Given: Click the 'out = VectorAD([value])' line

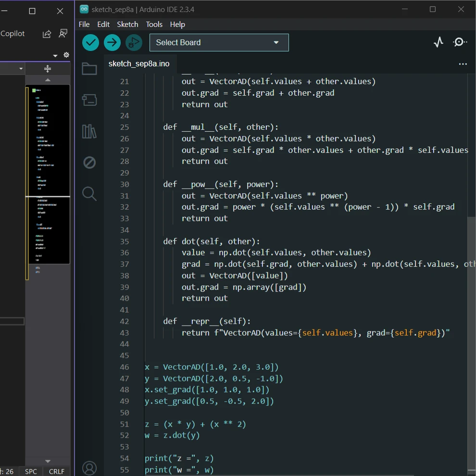Looking at the screenshot, I should click(x=235, y=276).
